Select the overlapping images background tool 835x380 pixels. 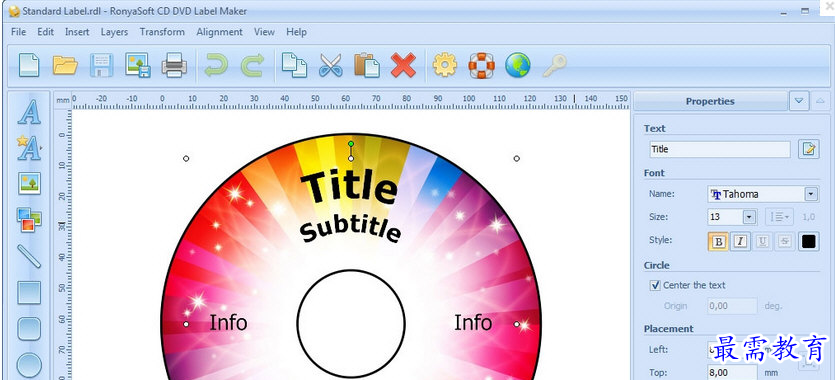click(29, 220)
